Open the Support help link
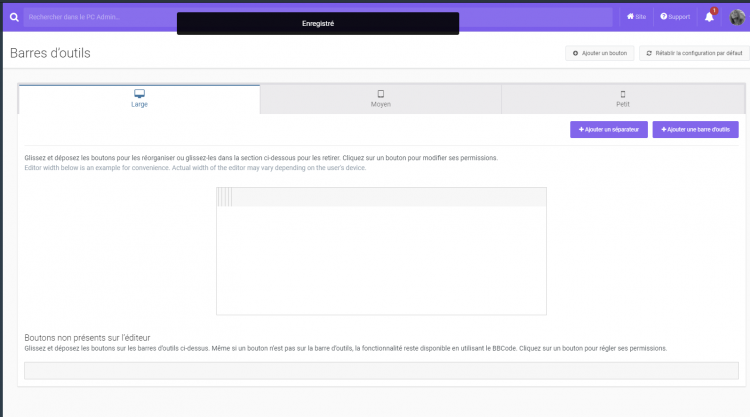Screen dimensions: 750x417 coord(675,17)
